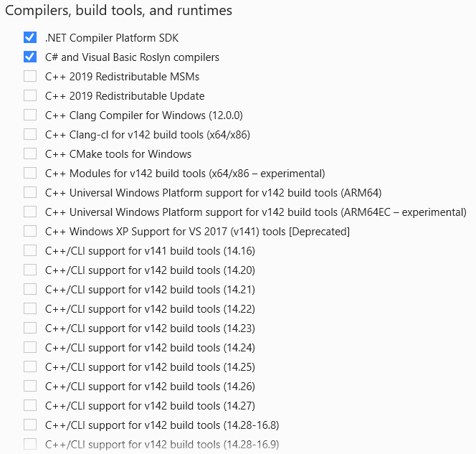Check C++/CLI support for v141 (14.16)
476x454 pixels.
pos(30,250)
